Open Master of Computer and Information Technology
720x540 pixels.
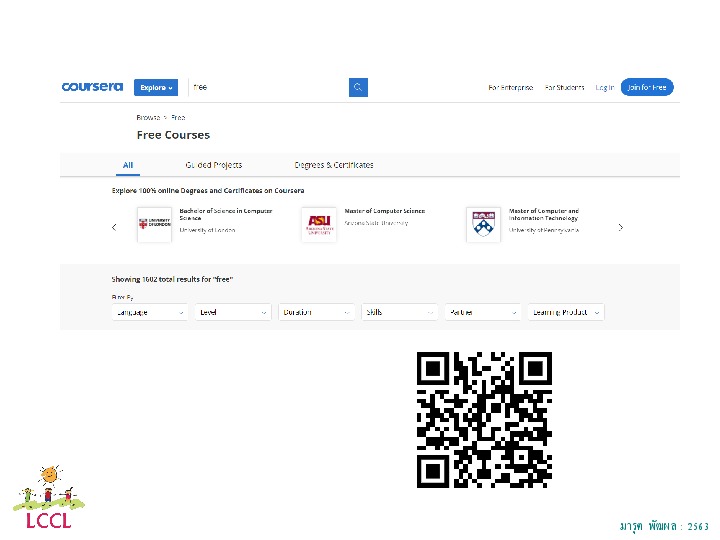(x=544, y=214)
